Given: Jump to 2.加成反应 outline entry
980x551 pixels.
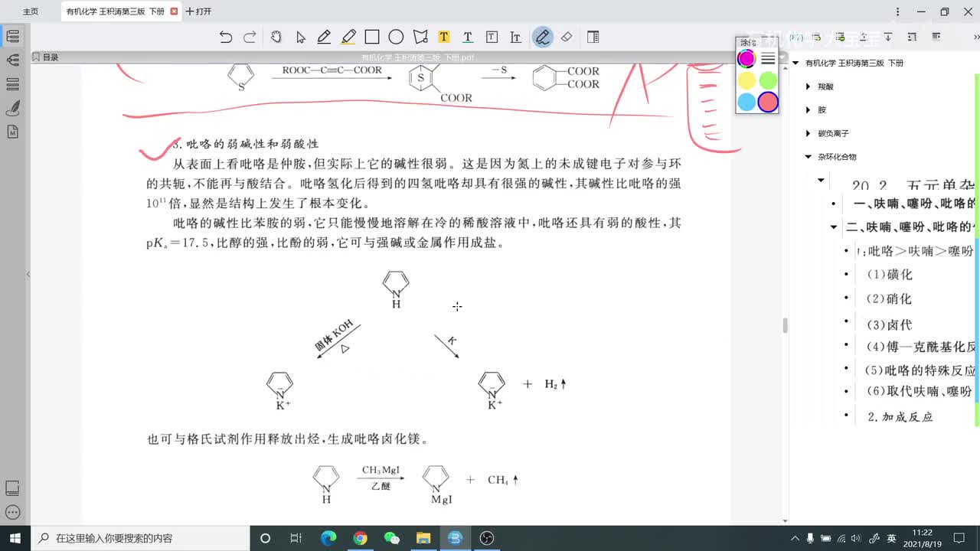Looking at the screenshot, I should pos(900,417).
